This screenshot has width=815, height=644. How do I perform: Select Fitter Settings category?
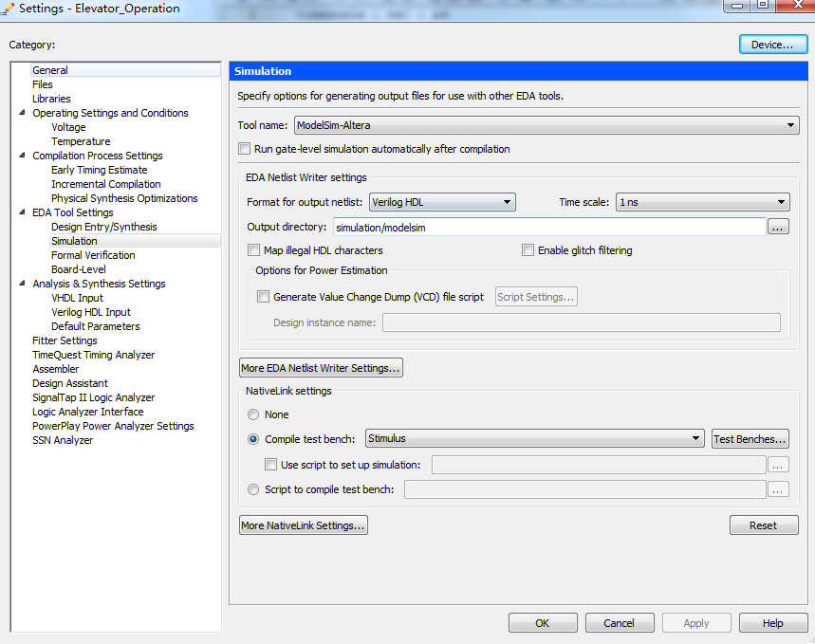pyautogui.click(x=65, y=340)
